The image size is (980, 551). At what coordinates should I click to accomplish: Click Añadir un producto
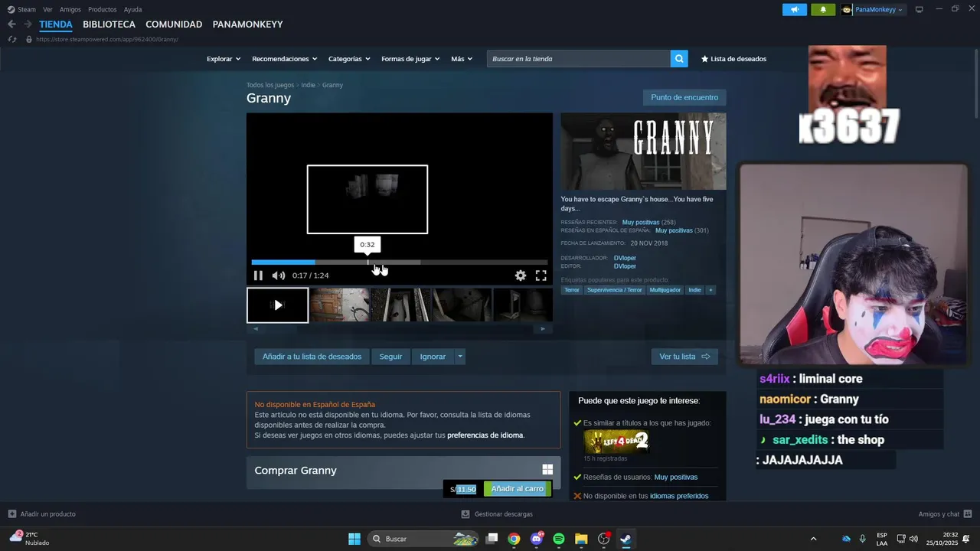42,514
